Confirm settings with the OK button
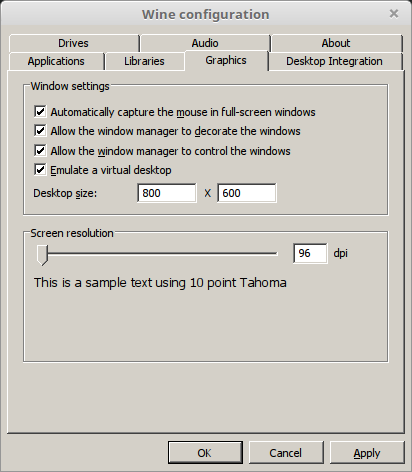The width and height of the screenshot is (412, 472). 205,453
